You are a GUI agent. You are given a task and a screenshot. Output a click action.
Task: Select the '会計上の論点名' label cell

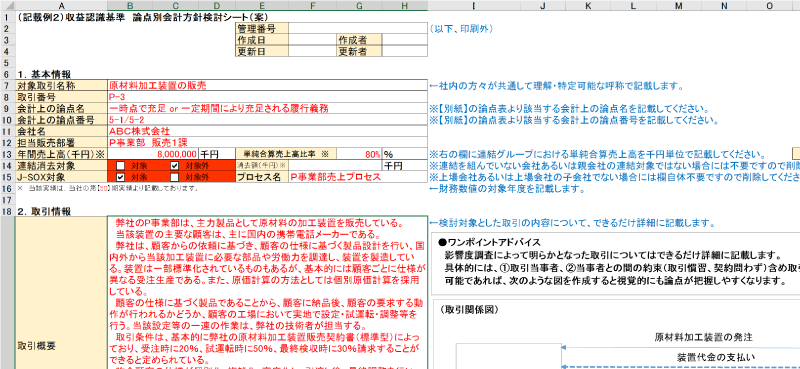(62, 108)
